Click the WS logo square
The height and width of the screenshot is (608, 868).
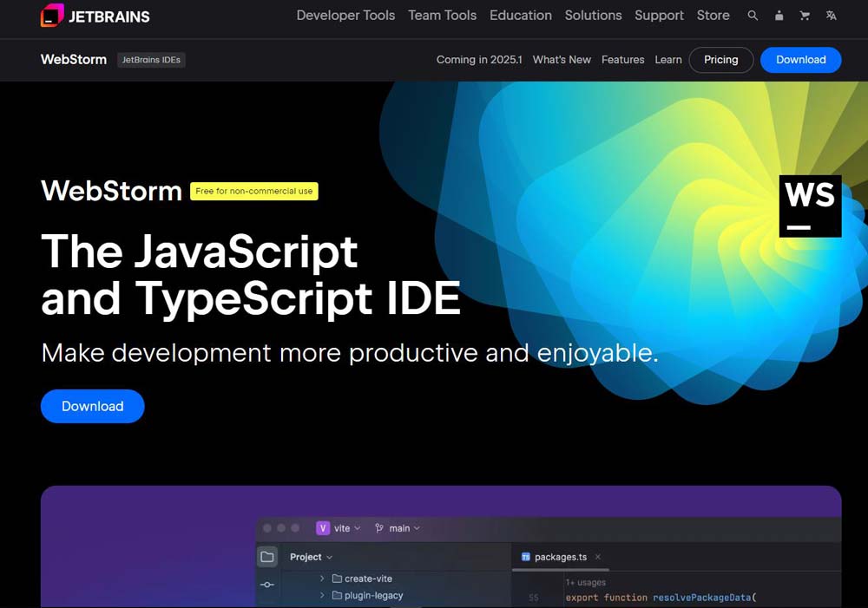tap(810, 206)
